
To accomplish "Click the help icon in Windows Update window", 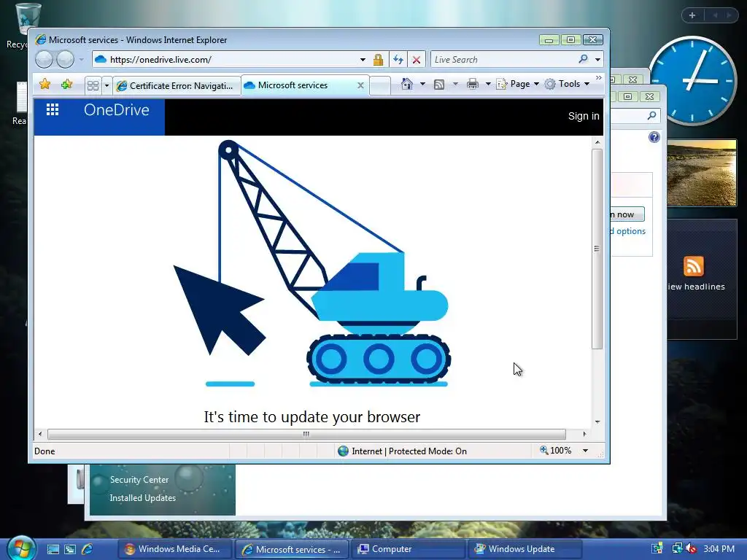I will click(x=654, y=137).
